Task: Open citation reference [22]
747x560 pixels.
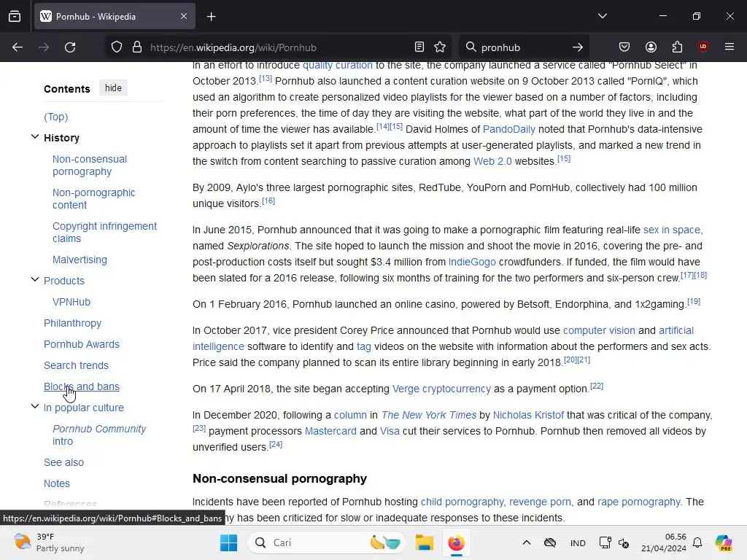Action: (x=597, y=386)
